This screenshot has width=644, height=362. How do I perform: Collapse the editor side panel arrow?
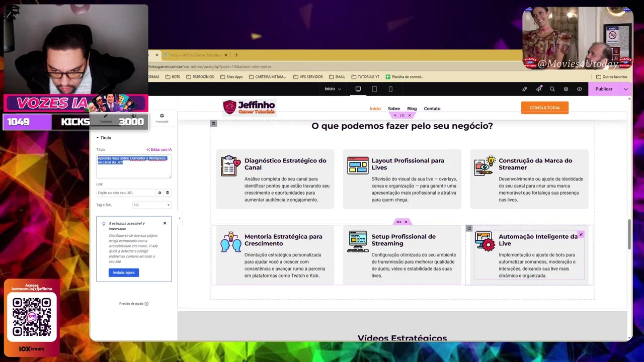[x=179, y=218]
